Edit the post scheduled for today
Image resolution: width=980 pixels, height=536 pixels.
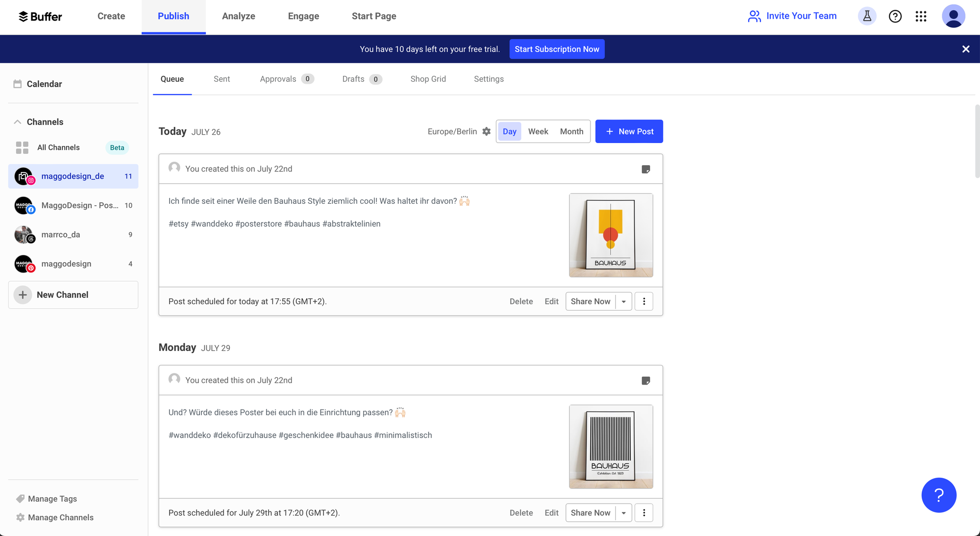(551, 301)
